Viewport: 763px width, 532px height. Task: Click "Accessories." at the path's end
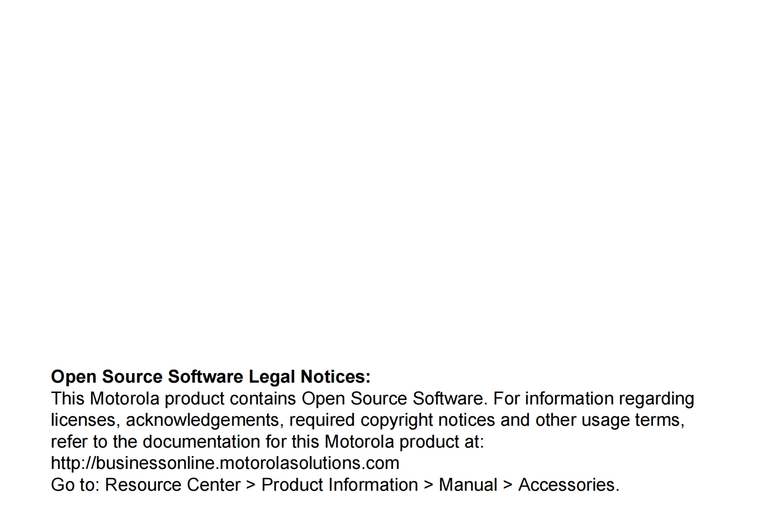(569, 485)
